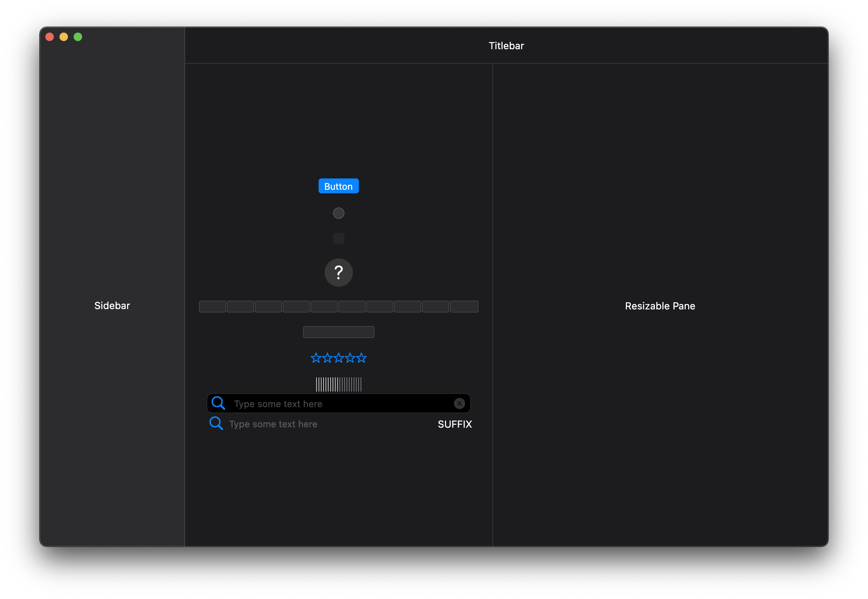868x599 pixels.
Task: Focus the bordered 'Type some text here' field
Action: pyautogui.click(x=338, y=404)
